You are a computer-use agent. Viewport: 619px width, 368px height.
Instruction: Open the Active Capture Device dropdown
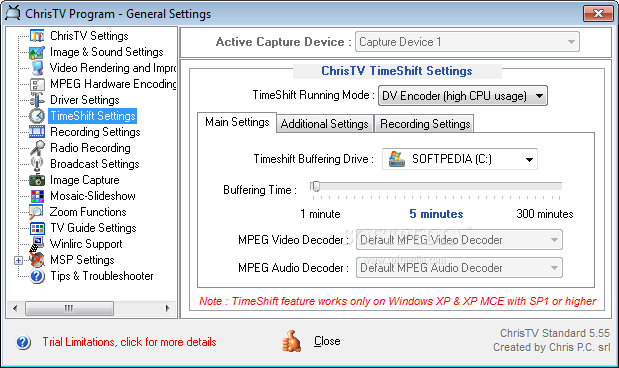(x=467, y=42)
